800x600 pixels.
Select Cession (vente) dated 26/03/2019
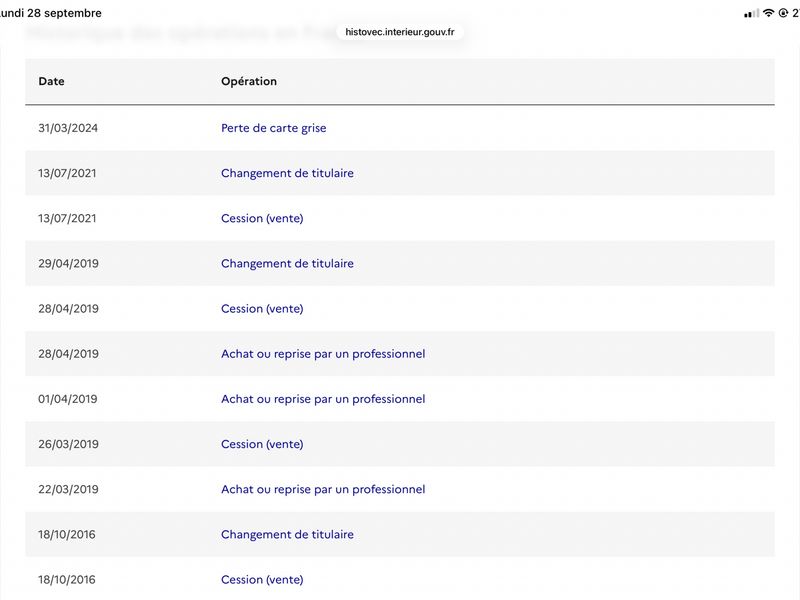pos(262,444)
